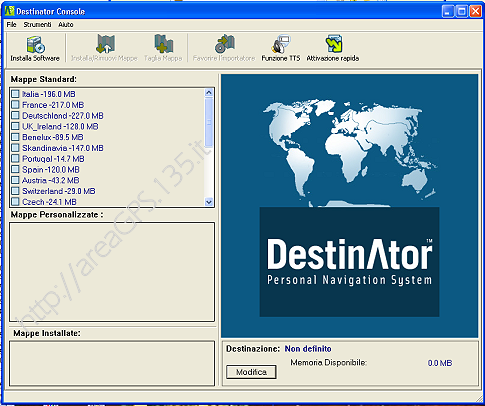Select the 'Spain -120.0 MB' entry text
The width and height of the screenshot is (485, 406).
click(51, 169)
